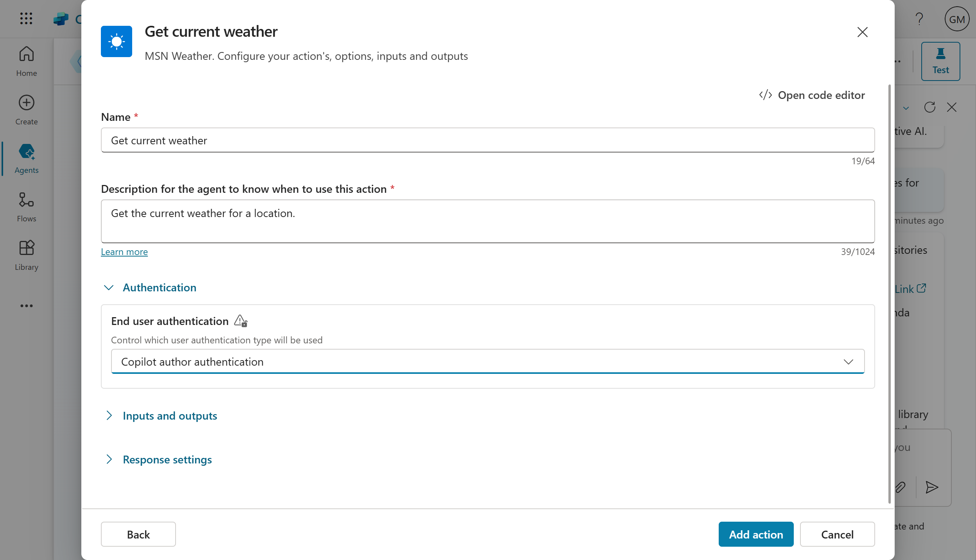
Task: Click into the Name text field
Action: 488,140
